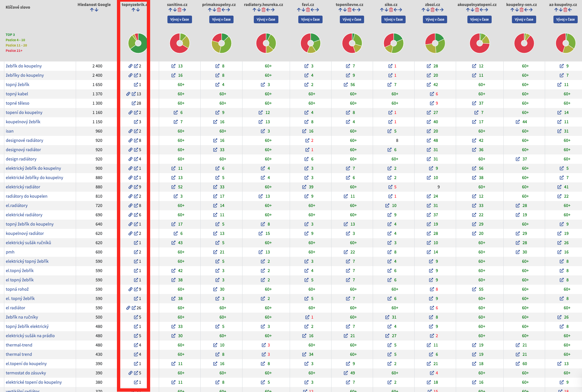
Task: Click the Klíčové slovo column header
Action: (18, 7)
